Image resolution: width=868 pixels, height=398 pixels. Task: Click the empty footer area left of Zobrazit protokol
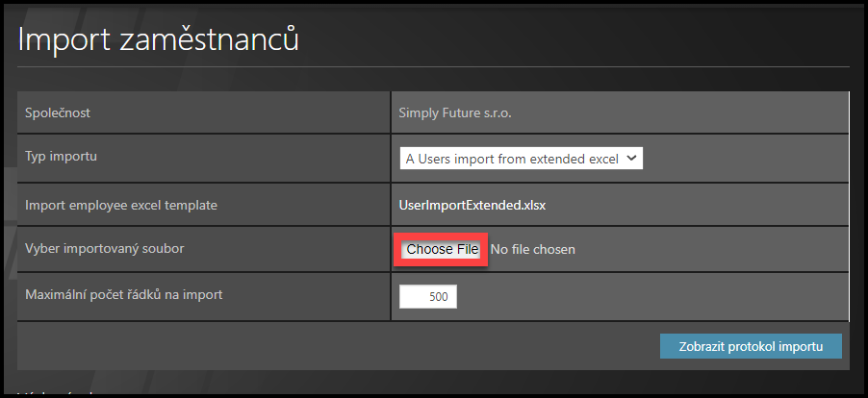tap(337, 346)
